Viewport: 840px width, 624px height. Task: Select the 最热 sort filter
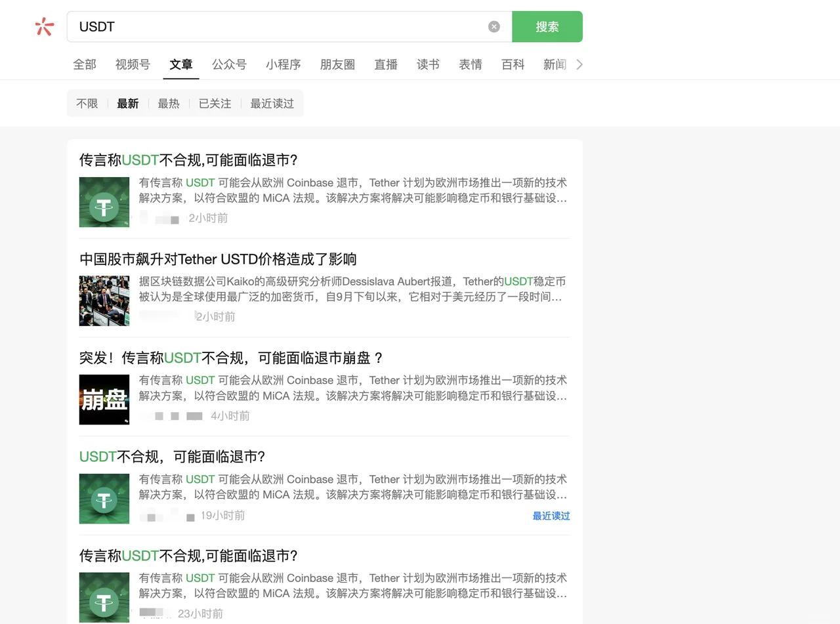click(x=169, y=103)
